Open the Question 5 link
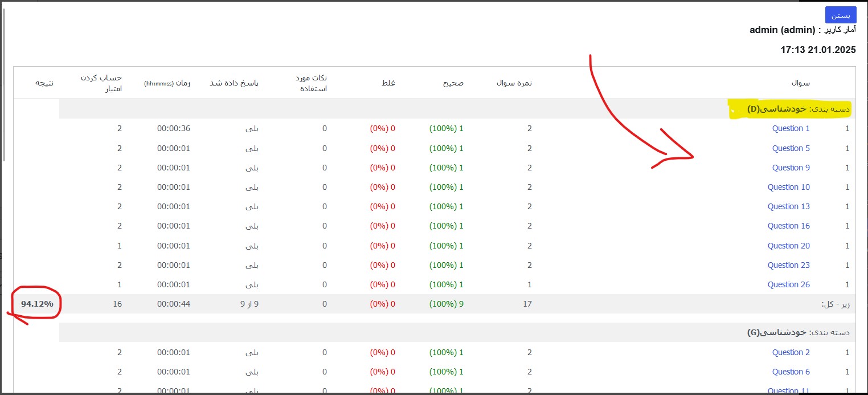The width and height of the screenshot is (868, 395). 791,148
